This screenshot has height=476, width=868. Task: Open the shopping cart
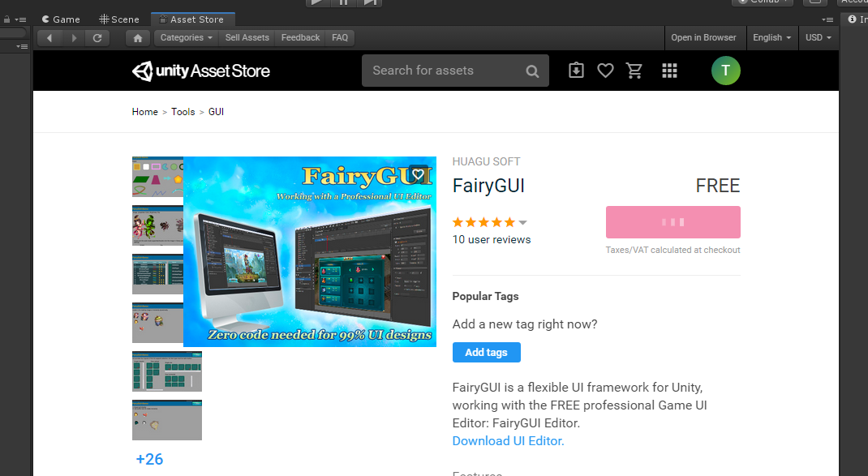[x=634, y=71]
